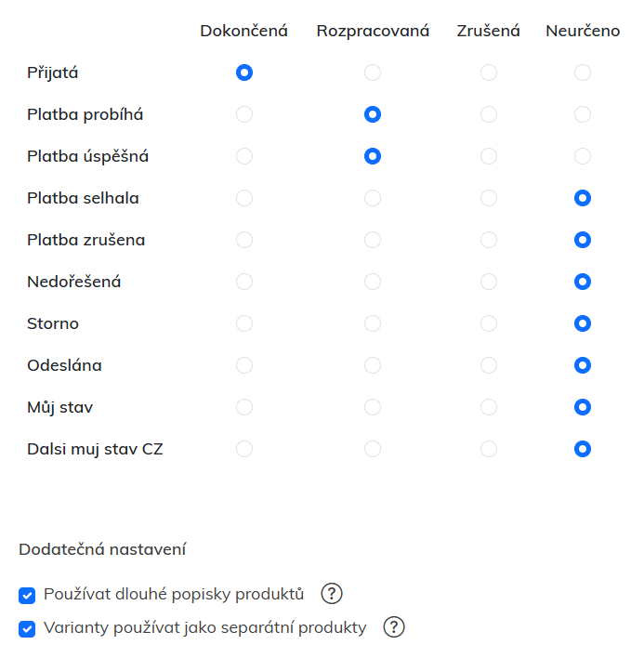Uncheck 'Používat dlouhé popisky produktů' checkbox
Screen dimensions: 644x658
point(27,595)
